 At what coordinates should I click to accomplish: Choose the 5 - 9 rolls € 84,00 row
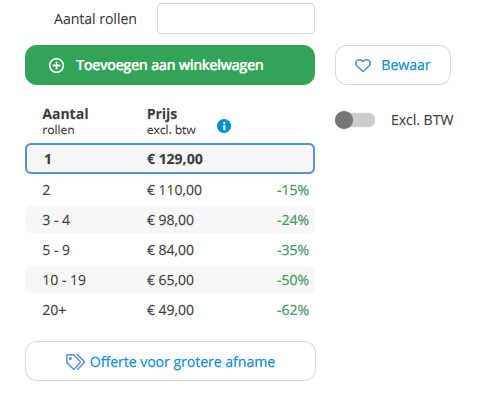(x=170, y=250)
